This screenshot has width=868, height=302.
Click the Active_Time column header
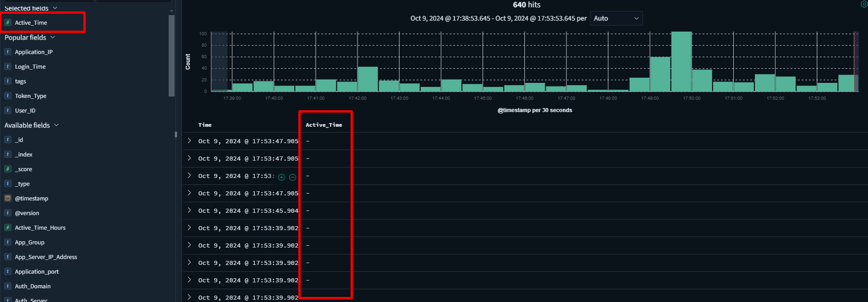point(324,125)
